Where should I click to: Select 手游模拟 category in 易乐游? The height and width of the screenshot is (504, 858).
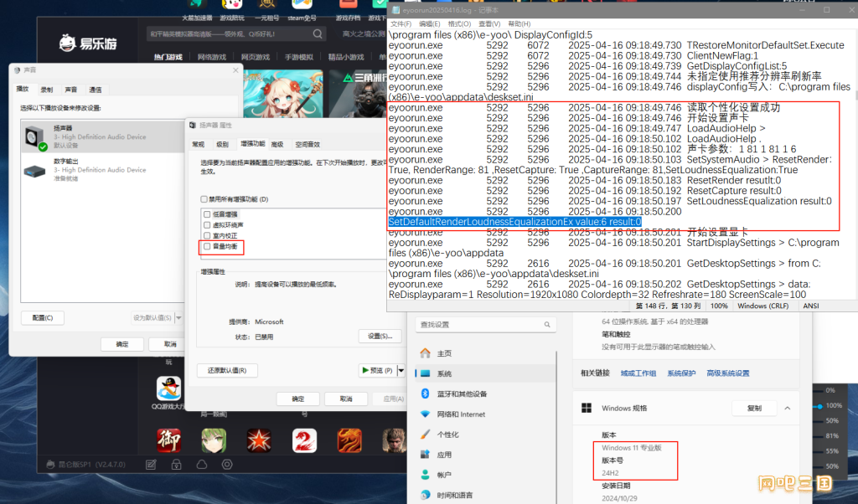[299, 57]
